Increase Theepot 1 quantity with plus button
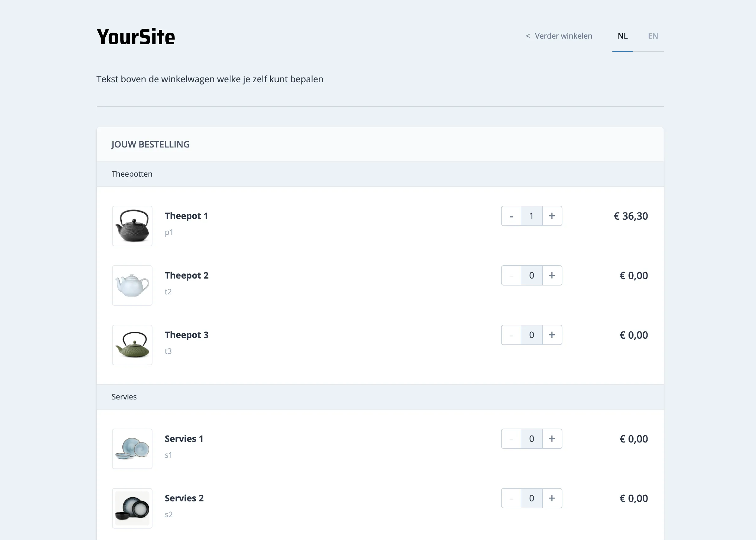This screenshot has width=756, height=540. pyautogui.click(x=552, y=216)
